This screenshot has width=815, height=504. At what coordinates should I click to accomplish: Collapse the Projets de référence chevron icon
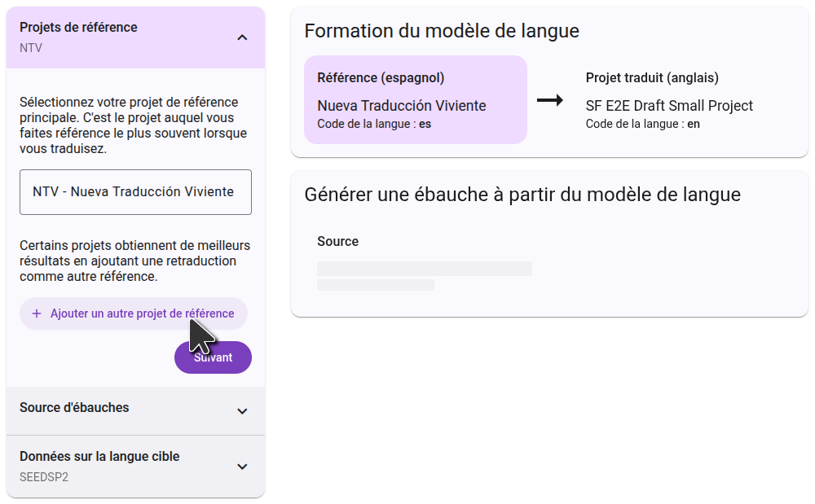242,37
